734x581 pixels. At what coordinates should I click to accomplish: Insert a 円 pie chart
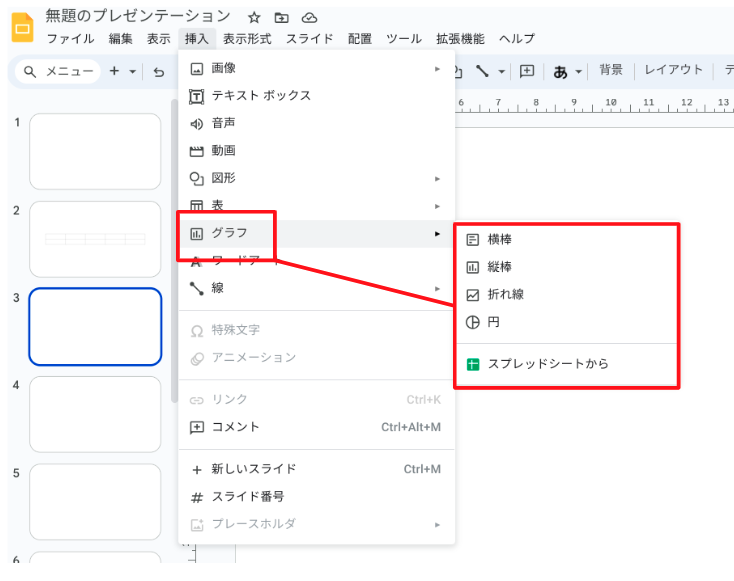tap(567, 322)
